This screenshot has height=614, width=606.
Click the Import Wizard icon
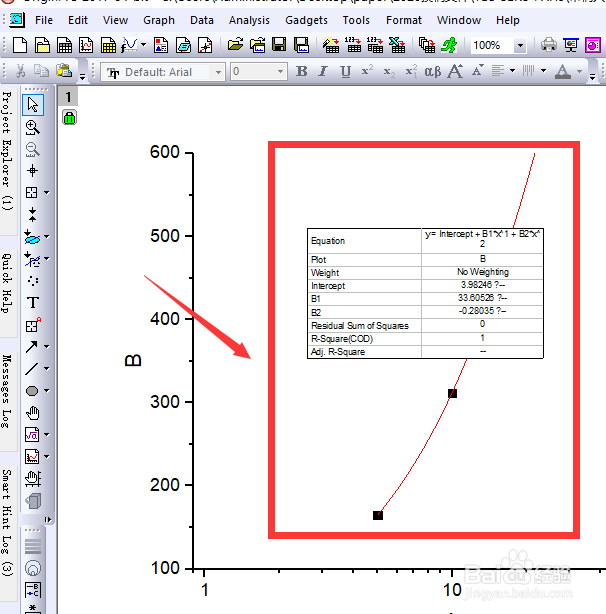pos(331,45)
